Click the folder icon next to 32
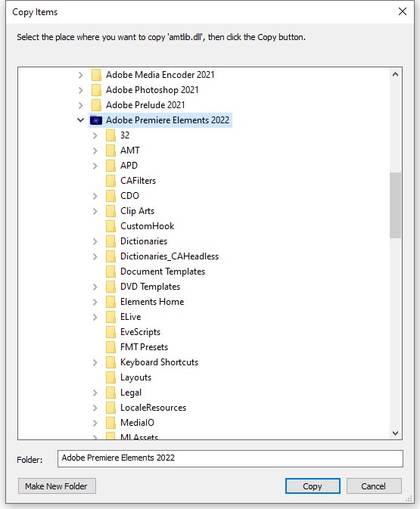The height and width of the screenshot is (509, 420). point(110,135)
